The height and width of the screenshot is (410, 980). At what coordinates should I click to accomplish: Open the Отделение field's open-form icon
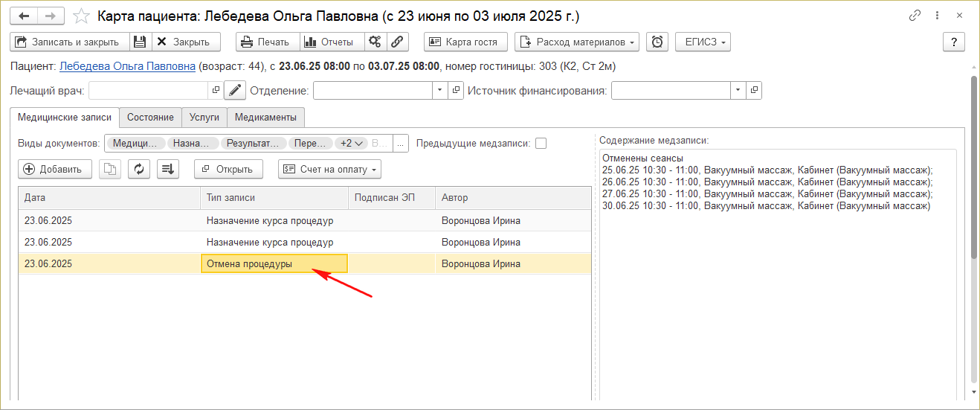(457, 90)
